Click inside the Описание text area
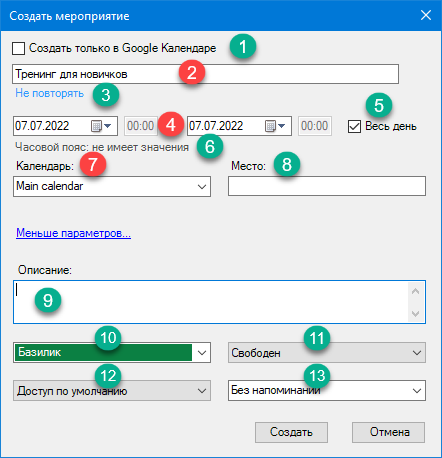The width and height of the screenshot is (442, 458). pyautogui.click(x=211, y=302)
